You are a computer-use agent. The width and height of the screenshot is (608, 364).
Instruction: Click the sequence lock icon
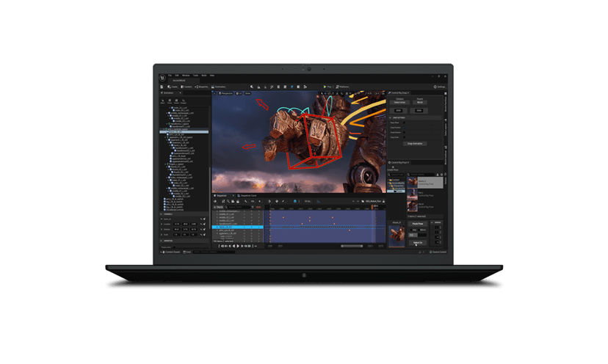click(x=383, y=201)
